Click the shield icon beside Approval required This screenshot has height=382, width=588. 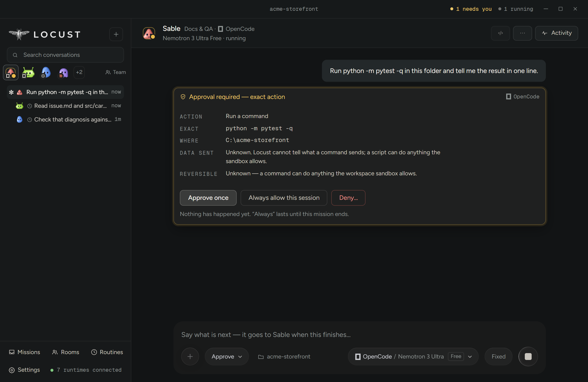pyautogui.click(x=183, y=97)
